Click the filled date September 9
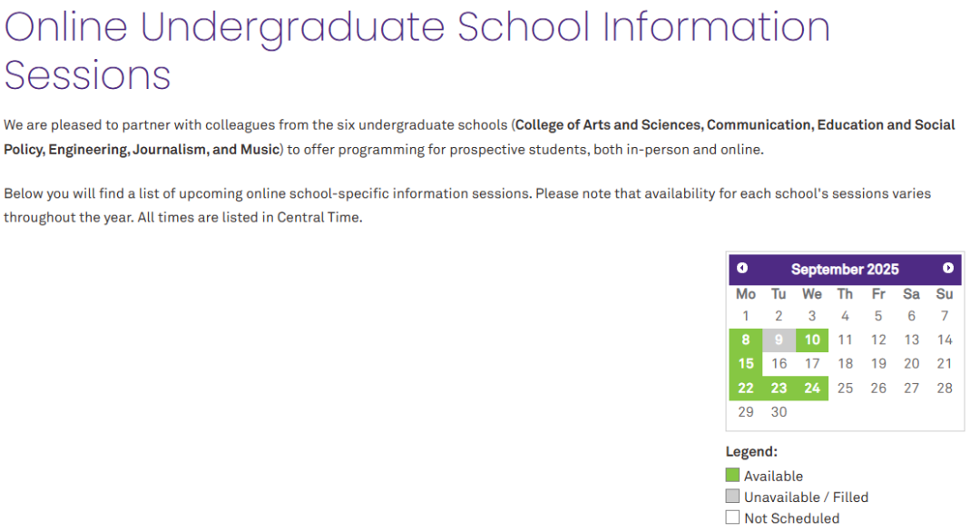The width and height of the screenshot is (980, 532). (x=779, y=340)
